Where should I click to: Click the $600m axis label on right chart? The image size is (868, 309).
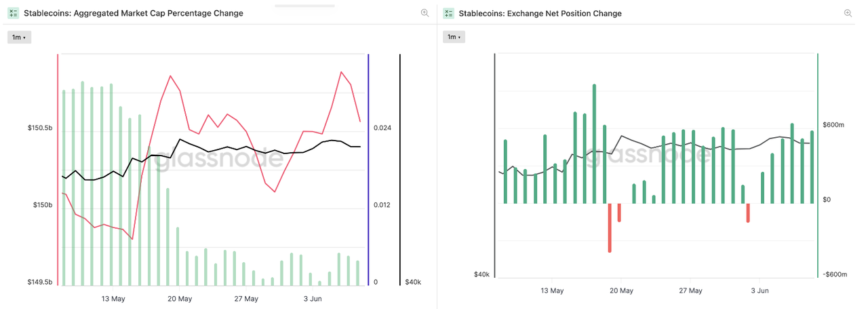click(833, 125)
